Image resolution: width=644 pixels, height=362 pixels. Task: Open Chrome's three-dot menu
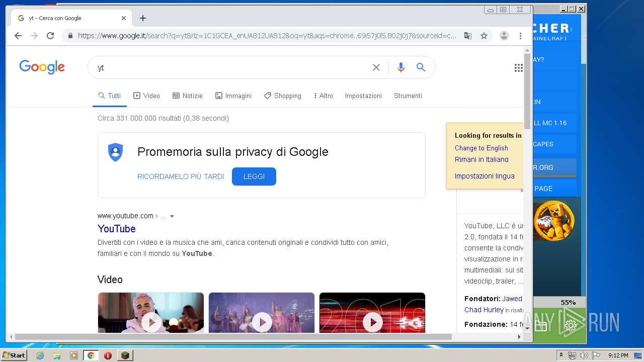[520, 36]
